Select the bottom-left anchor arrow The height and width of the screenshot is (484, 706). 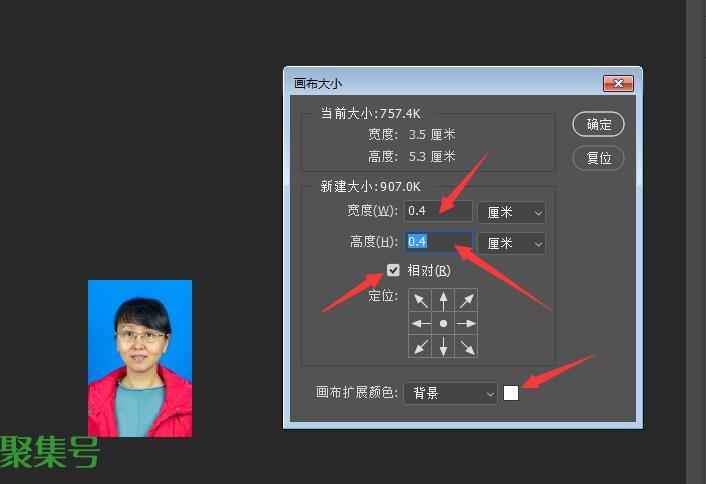pos(420,346)
